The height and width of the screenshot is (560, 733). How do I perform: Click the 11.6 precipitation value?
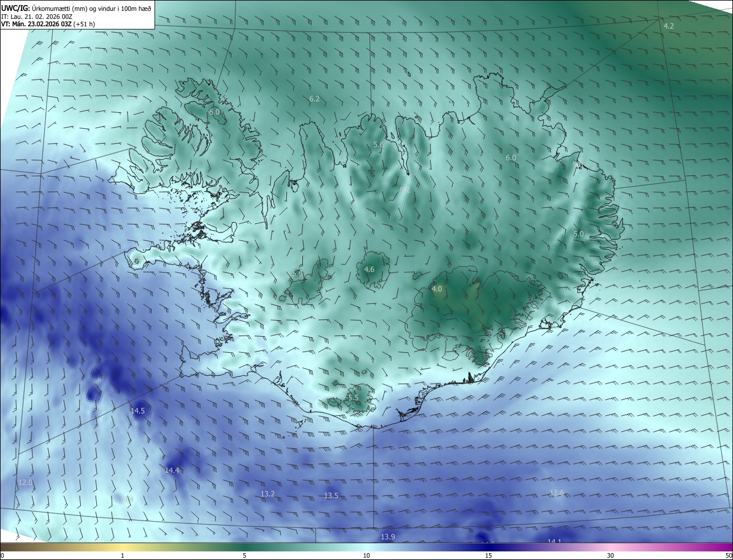pyautogui.click(x=557, y=493)
